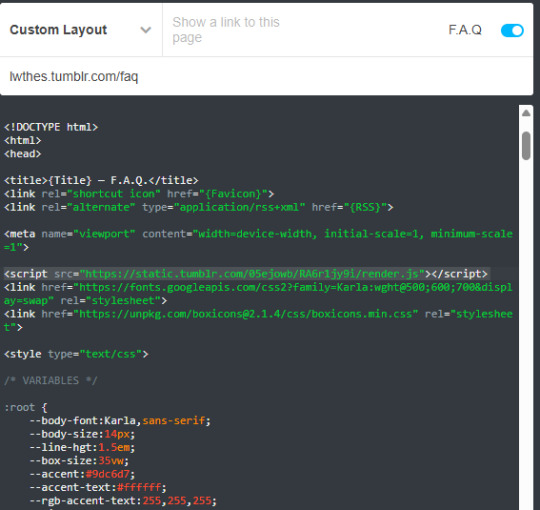Viewport: 540px width, 510px height.
Task: Click the --body-font:Karla line
Action: click(120, 421)
